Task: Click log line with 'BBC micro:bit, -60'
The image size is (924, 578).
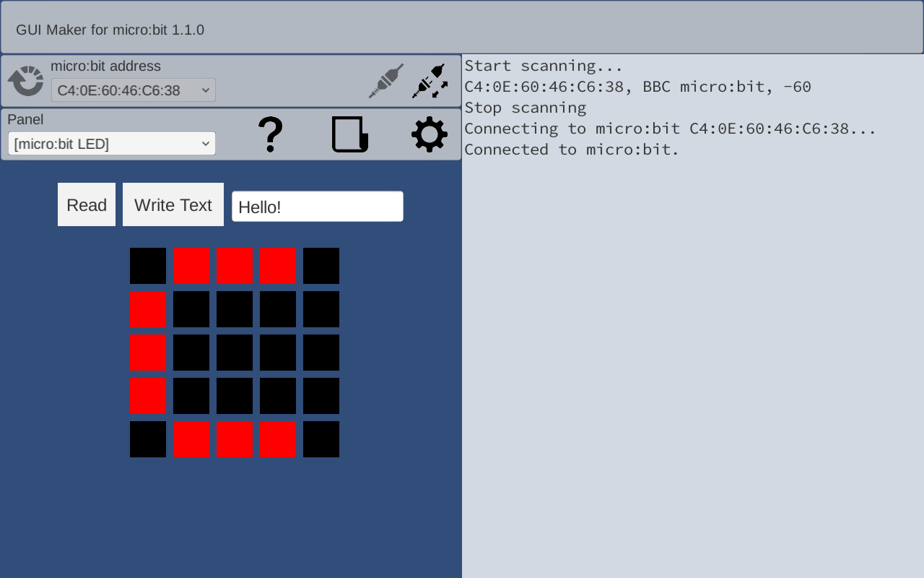Action: pyautogui.click(x=638, y=87)
